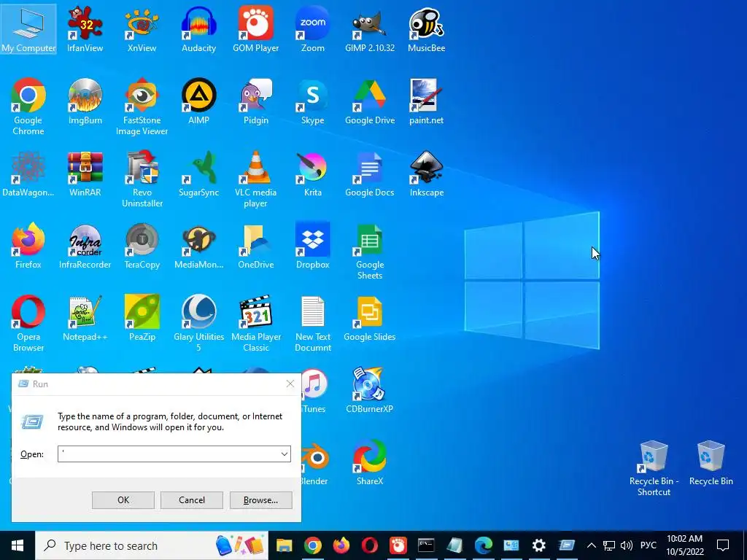The height and width of the screenshot is (560, 747).
Task: Select the PeaZip desktop icon
Action: point(142,318)
